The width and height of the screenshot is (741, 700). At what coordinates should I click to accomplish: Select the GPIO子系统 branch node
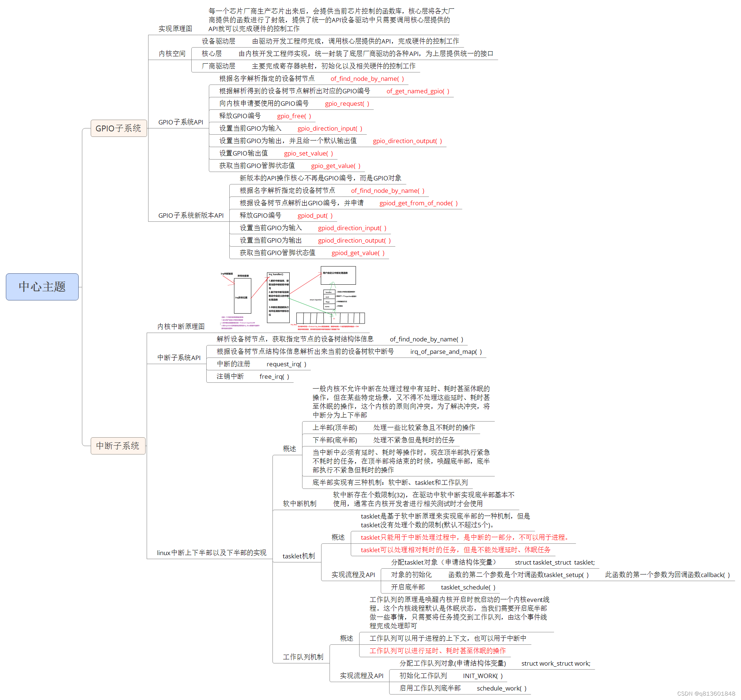(x=119, y=128)
